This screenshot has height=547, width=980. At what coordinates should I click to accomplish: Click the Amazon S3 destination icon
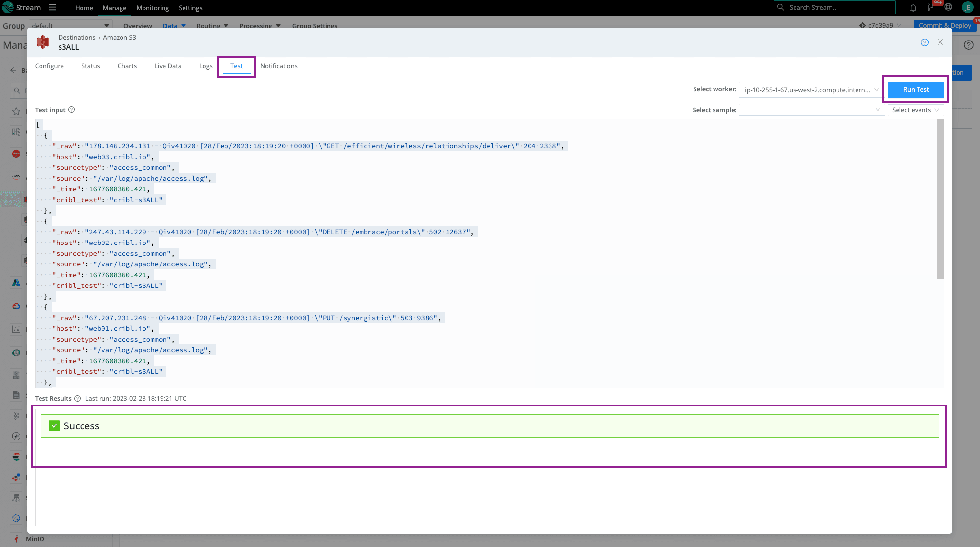click(43, 42)
